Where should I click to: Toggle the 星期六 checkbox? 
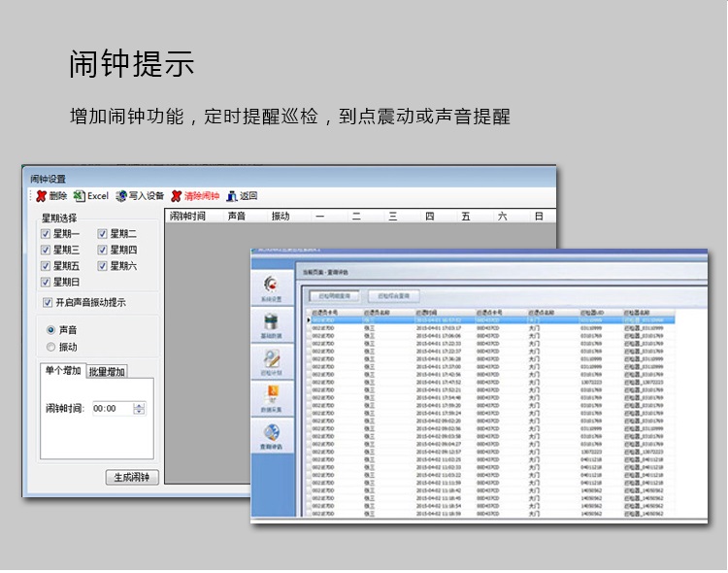pos(103,266)
